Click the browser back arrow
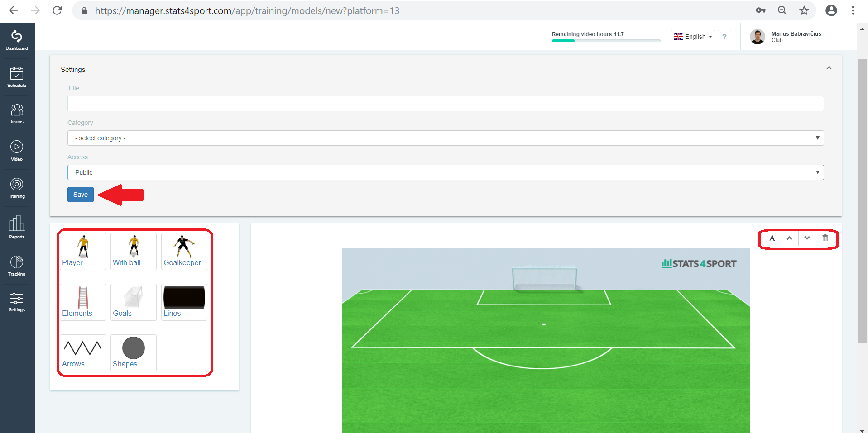This screenshot has height=433, width=868. pos(14,10)
